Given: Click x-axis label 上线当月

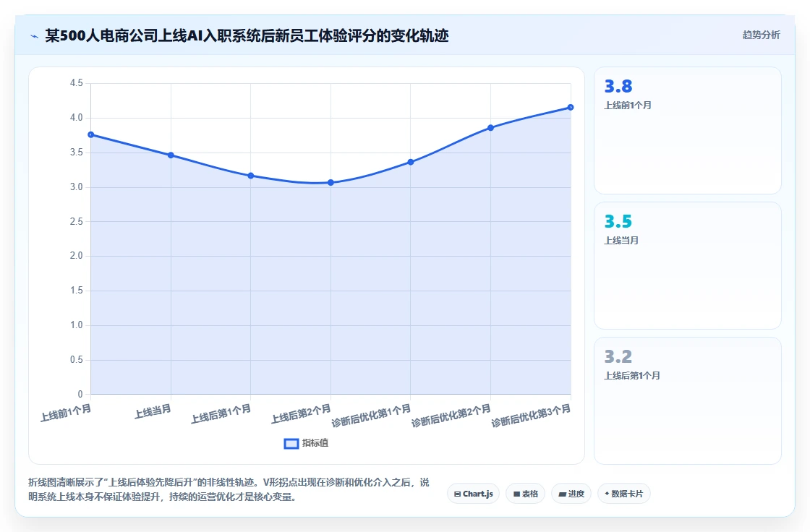Looking at the screenshot, I should (153, 412).
